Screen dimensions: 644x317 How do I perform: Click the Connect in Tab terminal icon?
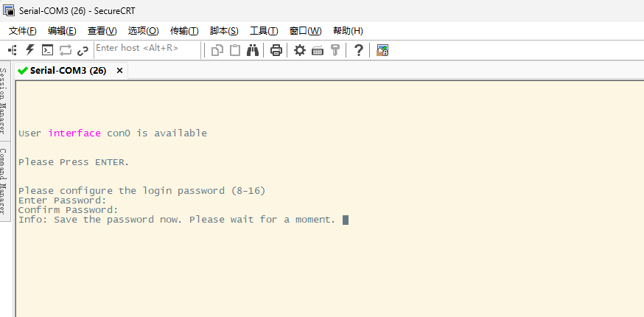[48, 50]
